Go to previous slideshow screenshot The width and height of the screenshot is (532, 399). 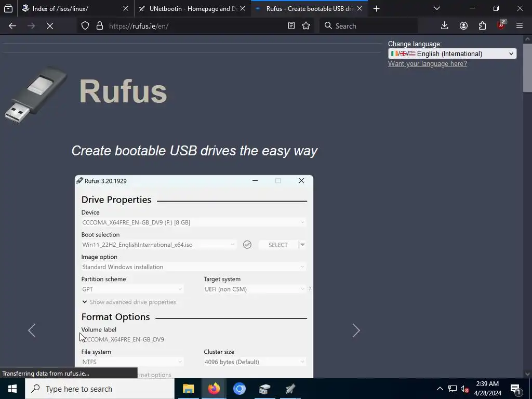click(x=32, y=330)
